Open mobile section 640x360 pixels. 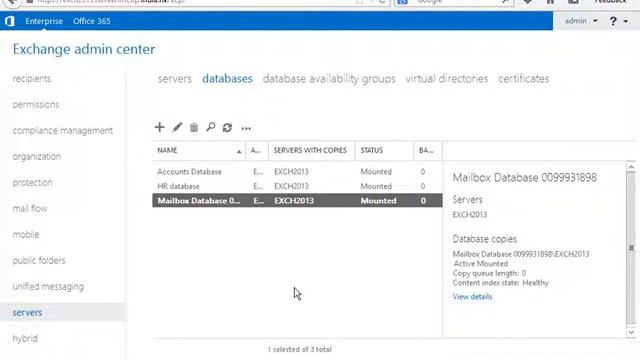tap(26, 235)
